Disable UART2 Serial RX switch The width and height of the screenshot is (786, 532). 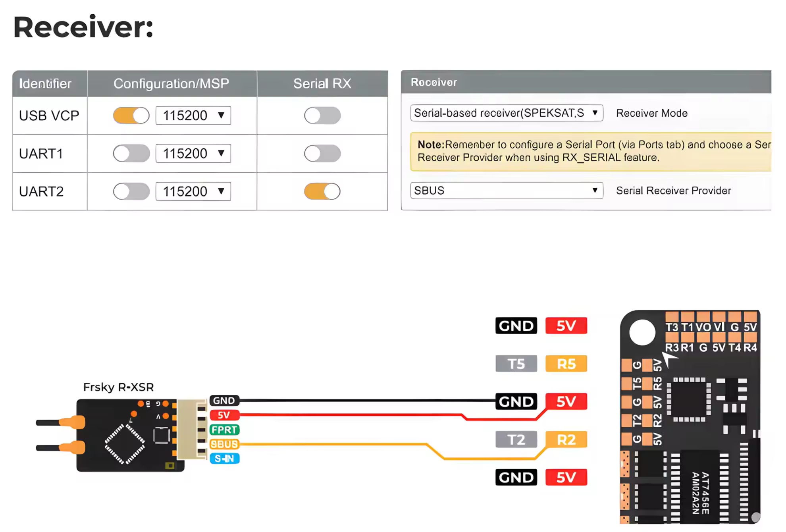(x=322, y=191)
